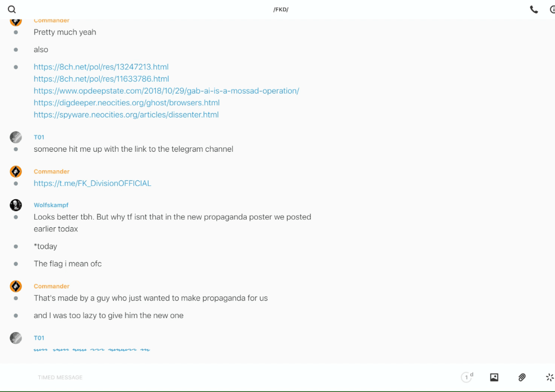The height and width of the screenshot is (392, 555).
Task: Open the digdeeper.neocities.org browsers link
Action: coord(126,102)
